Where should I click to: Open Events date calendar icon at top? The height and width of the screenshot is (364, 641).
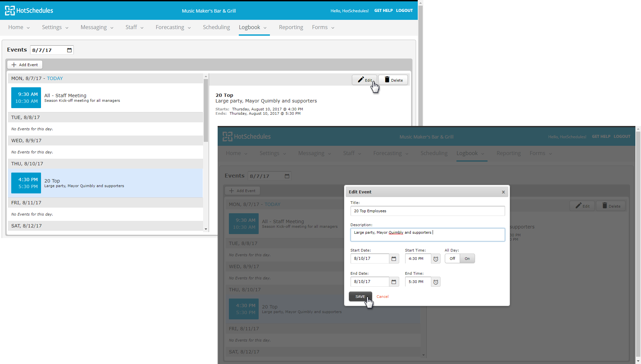[69, 50]
